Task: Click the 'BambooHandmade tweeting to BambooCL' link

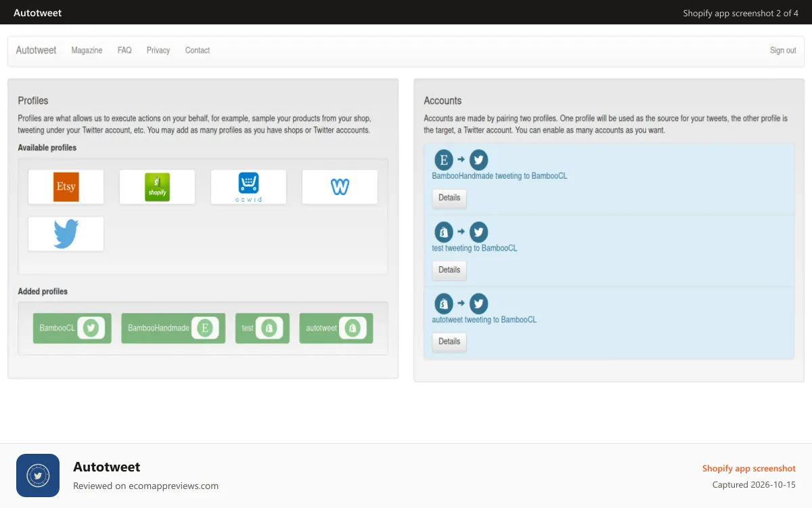Action: point(499,176)
